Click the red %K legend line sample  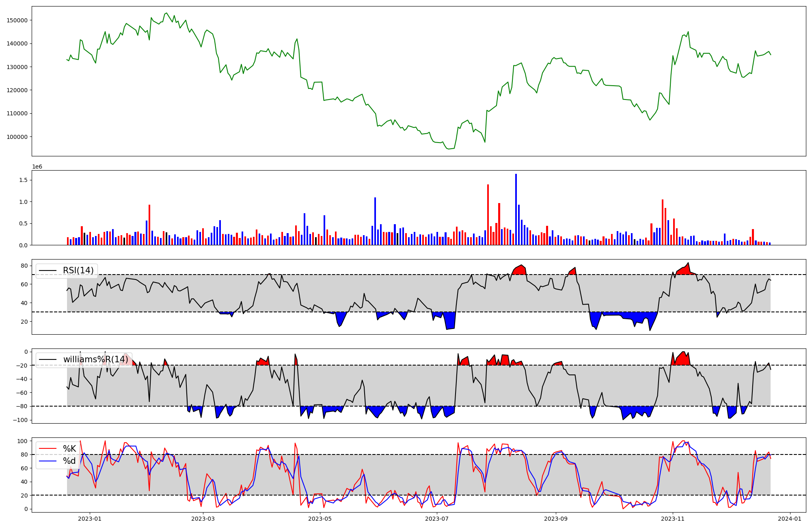click(x=48, y=449)
